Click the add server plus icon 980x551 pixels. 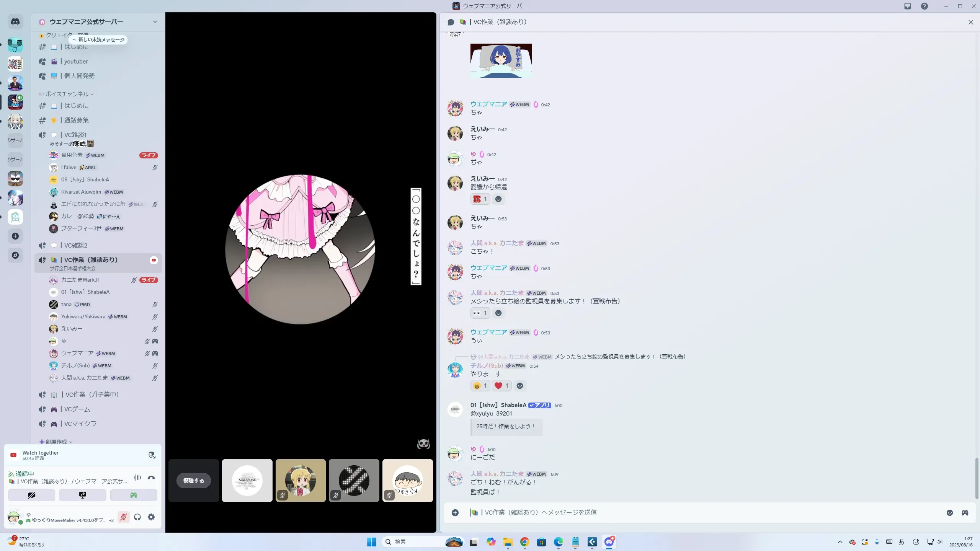pyautogui.click(x=15, y=236)
